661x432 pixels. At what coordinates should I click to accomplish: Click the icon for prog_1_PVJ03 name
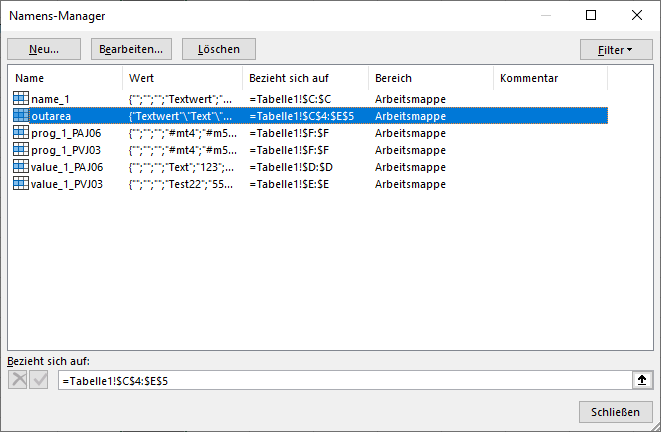pyautogui.click(x=21, y=150)
